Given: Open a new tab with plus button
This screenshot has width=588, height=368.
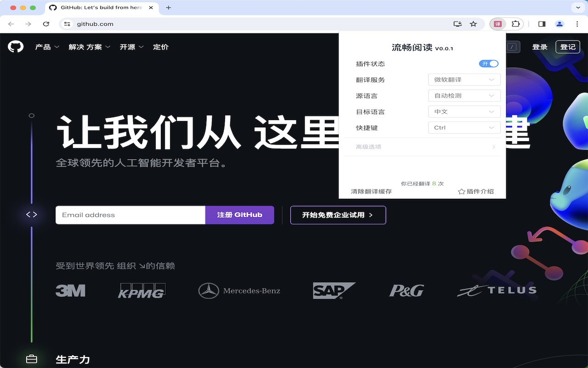Looking at the screenshot, I should (169, 8).
